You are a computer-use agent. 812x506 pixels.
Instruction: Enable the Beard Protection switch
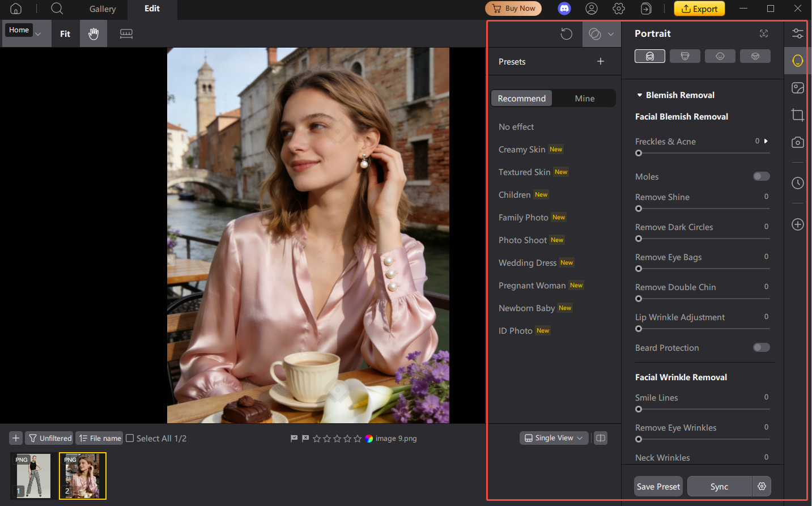(761, 347)
